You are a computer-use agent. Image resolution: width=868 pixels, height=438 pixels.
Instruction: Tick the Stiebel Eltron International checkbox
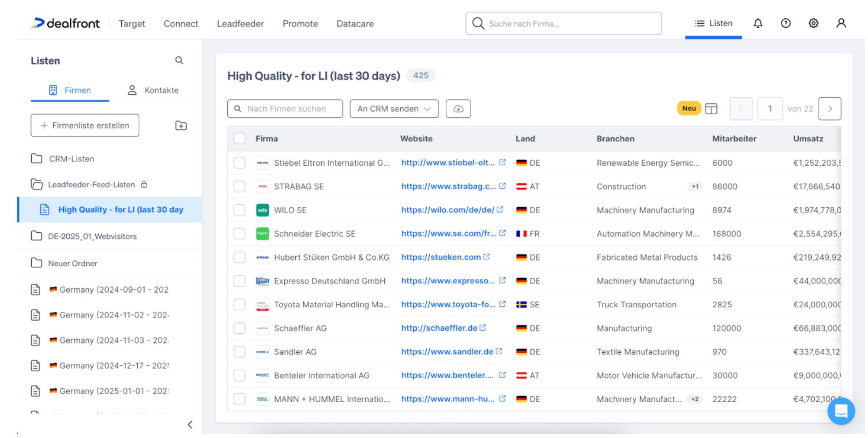[x=240, y=163]
